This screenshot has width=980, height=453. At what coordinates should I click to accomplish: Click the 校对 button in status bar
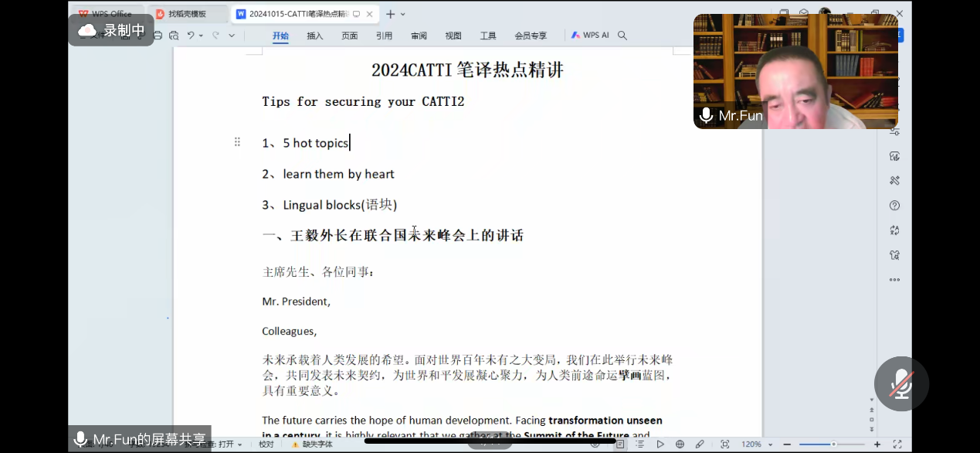click(266, 444)
